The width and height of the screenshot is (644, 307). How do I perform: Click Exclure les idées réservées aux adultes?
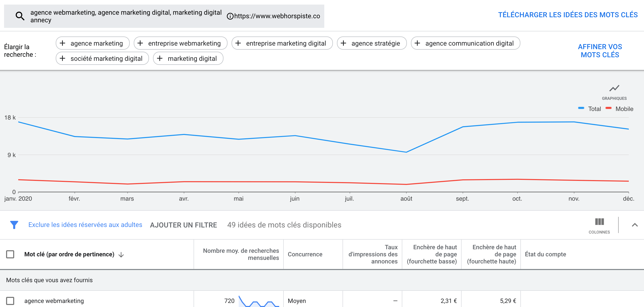(x=85, y=225)
